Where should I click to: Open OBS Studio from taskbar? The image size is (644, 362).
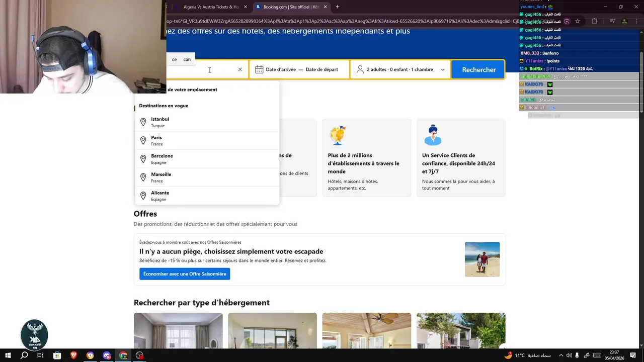(139, 355)
